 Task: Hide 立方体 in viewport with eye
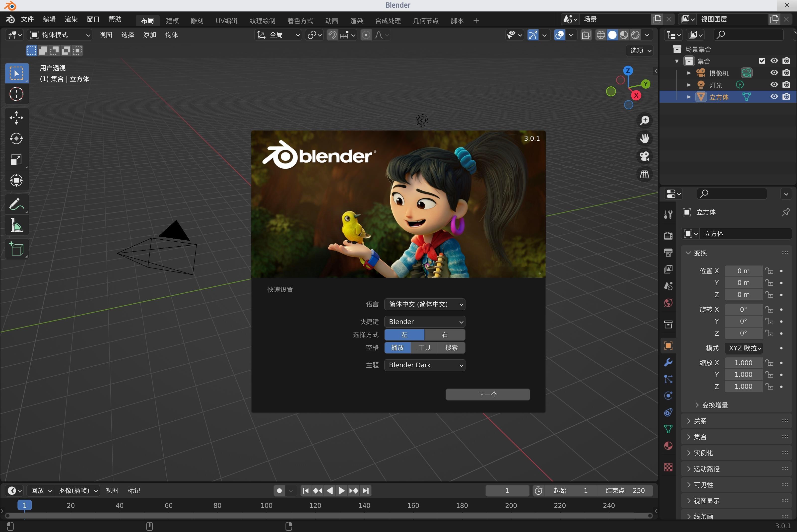point(774,97)
